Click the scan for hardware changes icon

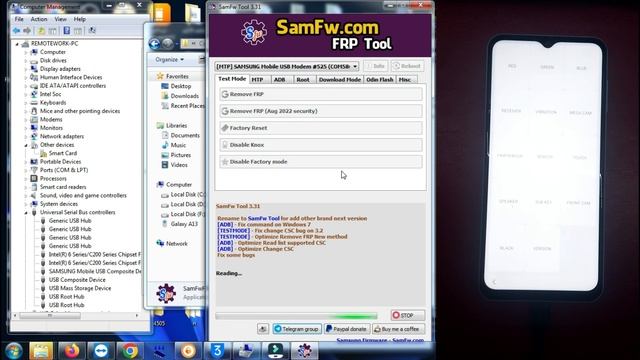coord(92,31)
